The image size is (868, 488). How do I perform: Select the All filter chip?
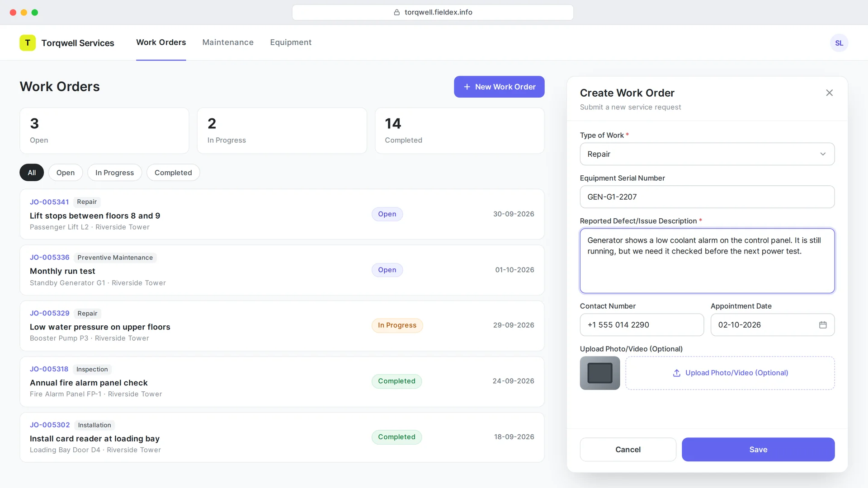point(32,173)
